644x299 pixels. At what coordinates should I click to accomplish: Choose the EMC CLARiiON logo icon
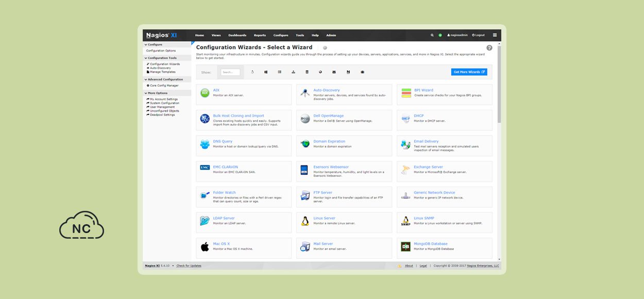[x=205, y=168]
